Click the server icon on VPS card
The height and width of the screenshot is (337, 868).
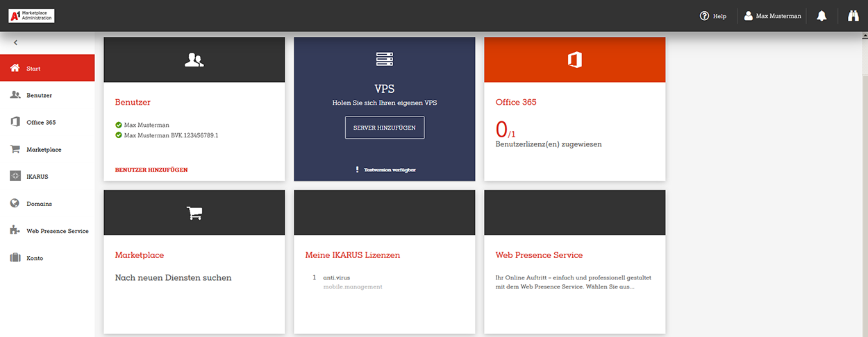pyautogui.click(x=385, y=60)
